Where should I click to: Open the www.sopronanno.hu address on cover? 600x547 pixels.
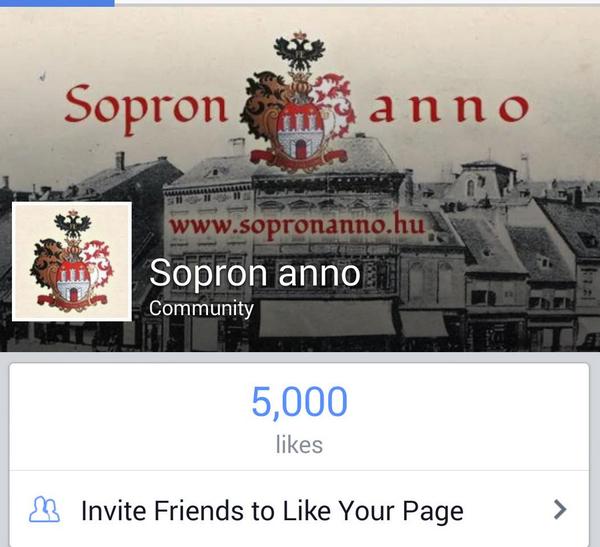(297, 225)
